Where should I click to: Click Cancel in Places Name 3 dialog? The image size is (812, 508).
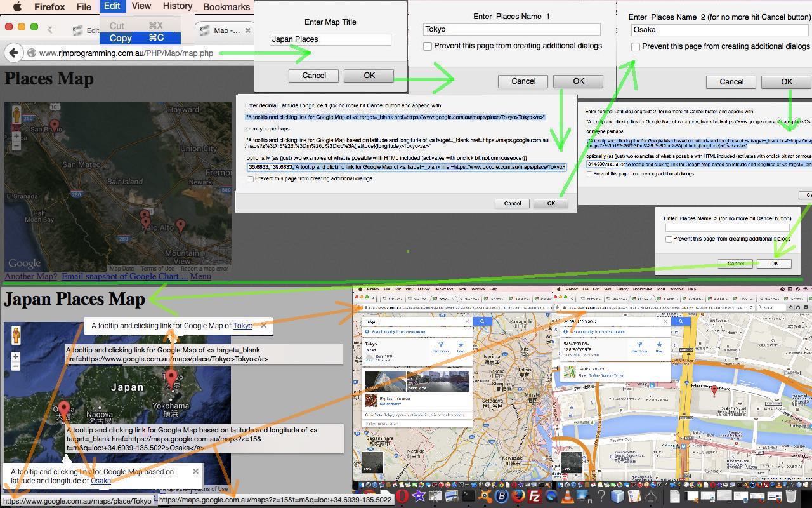click(735, 264)
